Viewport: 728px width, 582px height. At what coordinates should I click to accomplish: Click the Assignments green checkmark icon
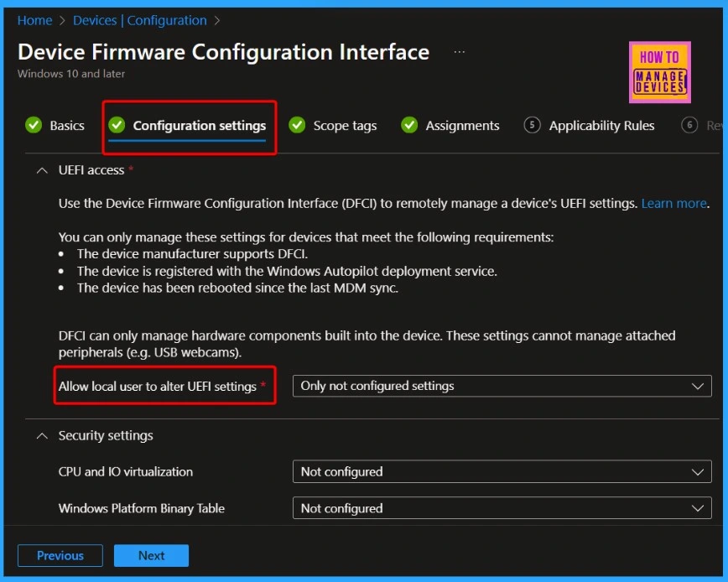click(409, 125)
